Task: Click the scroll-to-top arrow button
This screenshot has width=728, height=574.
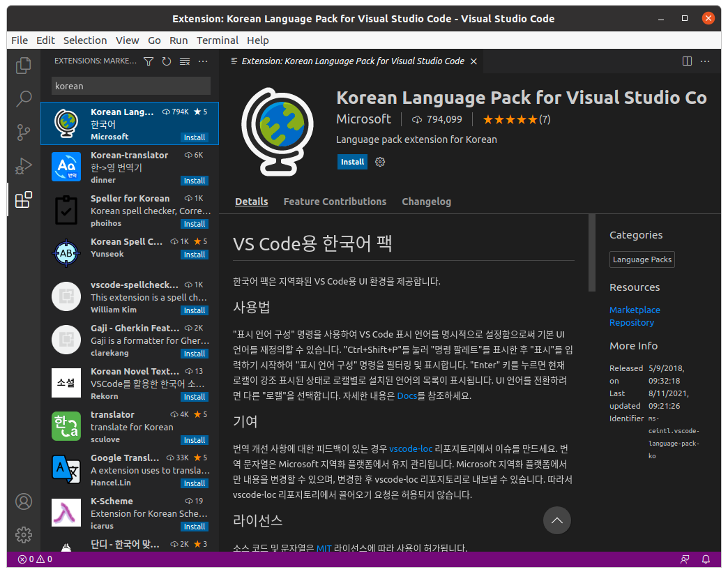Action: pos(556,520)
